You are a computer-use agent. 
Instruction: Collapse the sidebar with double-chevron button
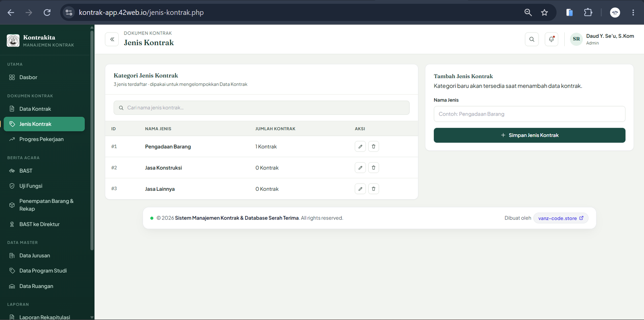112,39
